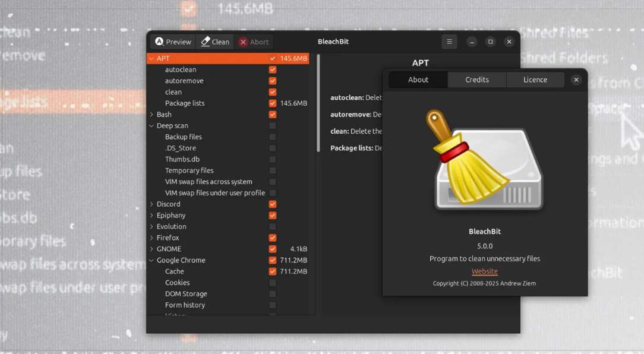Screen dimensions: 644x354
Task: Click the 4.1kB size value for GNOME
Action: 299,249
